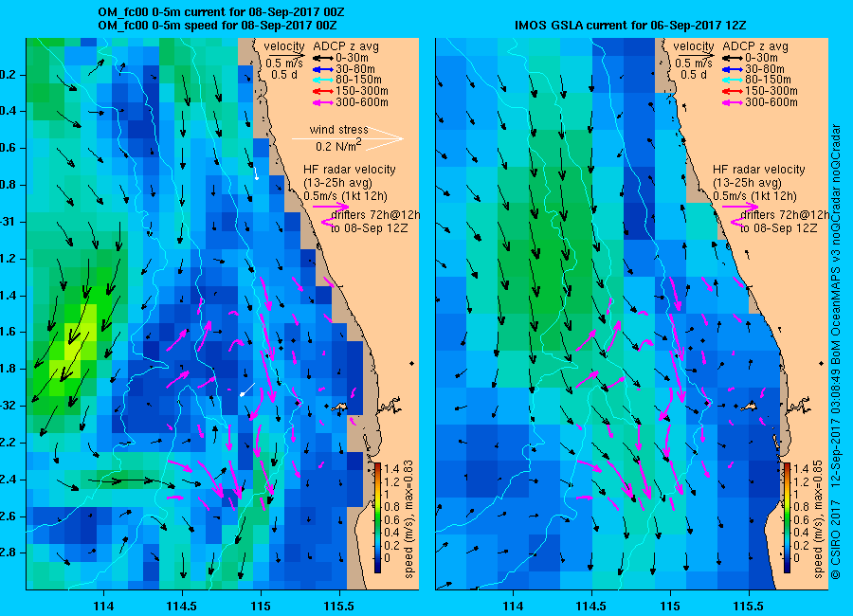Viewport: 853px width, 616px height.
Task: Click '0.2 N/m2' wind stress scale text
Action: click(x=338, y=146)
